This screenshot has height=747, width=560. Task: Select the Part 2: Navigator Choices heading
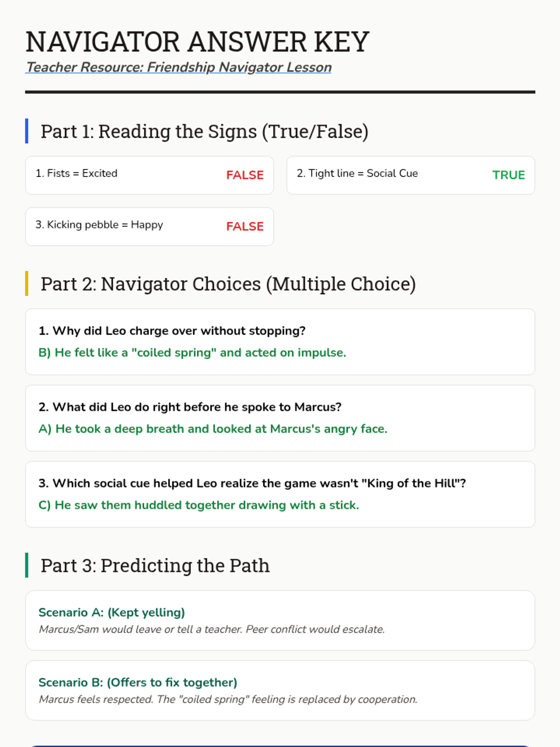point(228,284)
